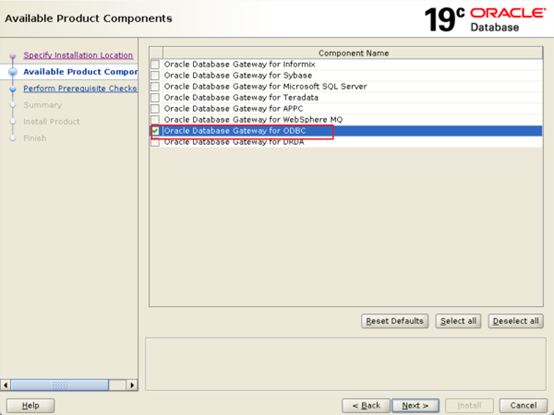Tick the Gateway for Teradata checkbox
The image size is (554, 415).
155,98
